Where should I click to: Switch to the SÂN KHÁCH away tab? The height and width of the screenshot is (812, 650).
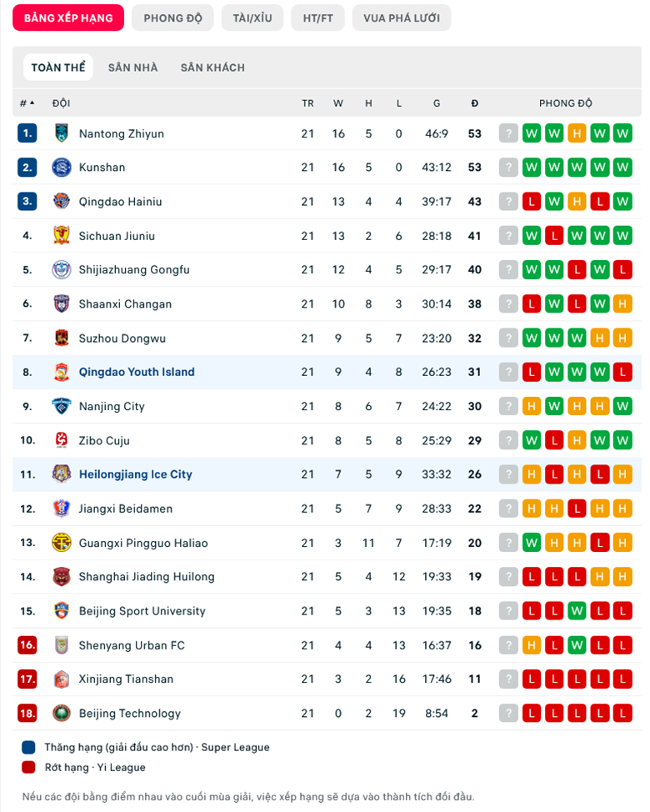click(212, 68)
